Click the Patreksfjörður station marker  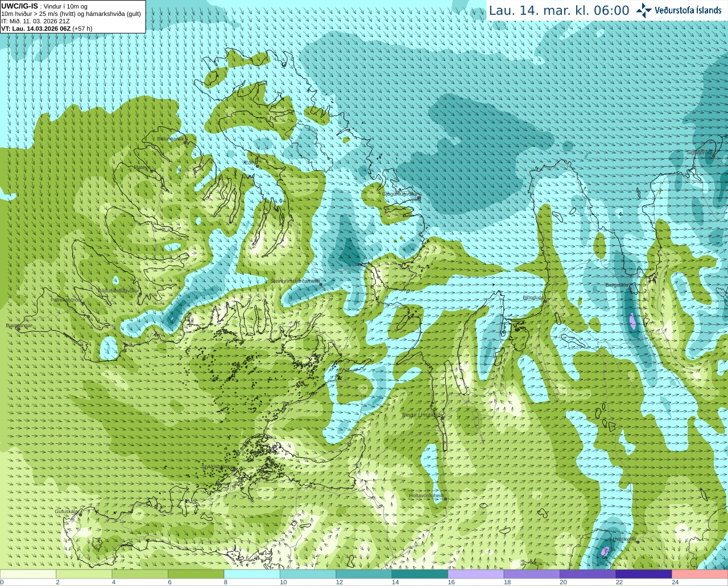tap(83, 303)
